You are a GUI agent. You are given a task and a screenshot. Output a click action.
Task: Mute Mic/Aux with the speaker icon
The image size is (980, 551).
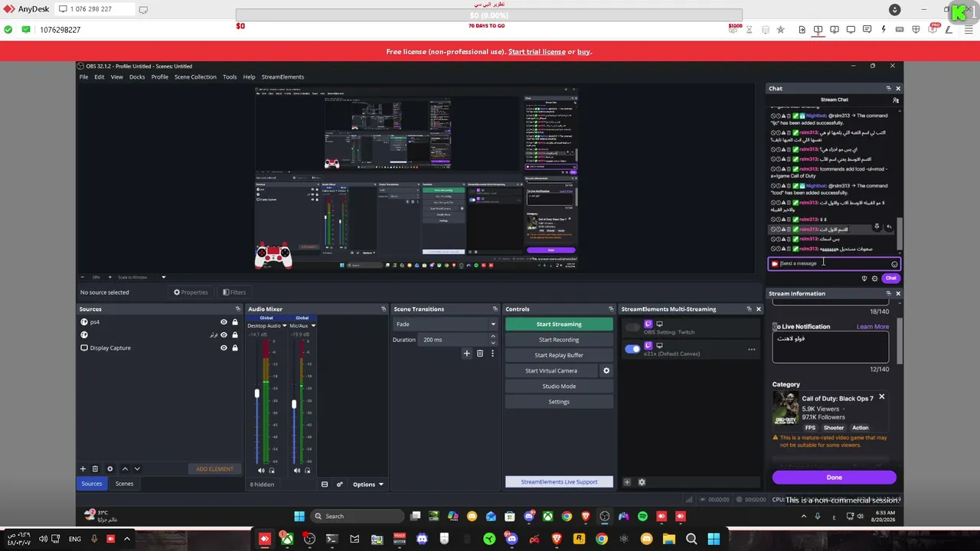click(x=296, y=470)
